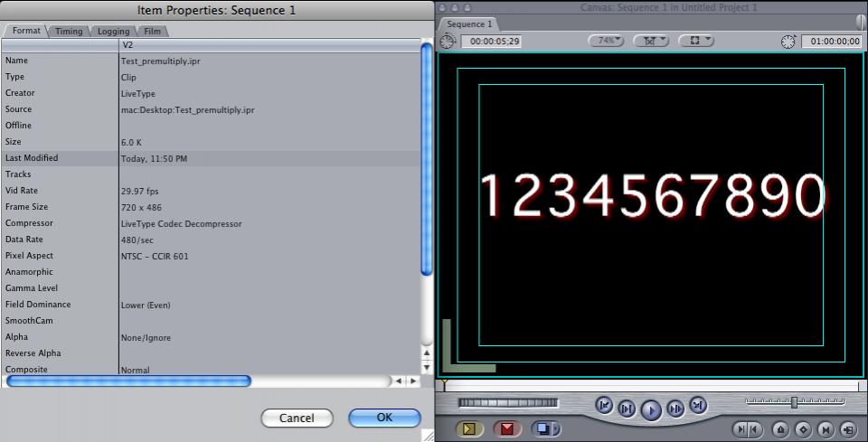Click the scroll left arrow in properties
The width and height of the screenshot is (868, 442).
pyautogui.click(x=399, y=381)
